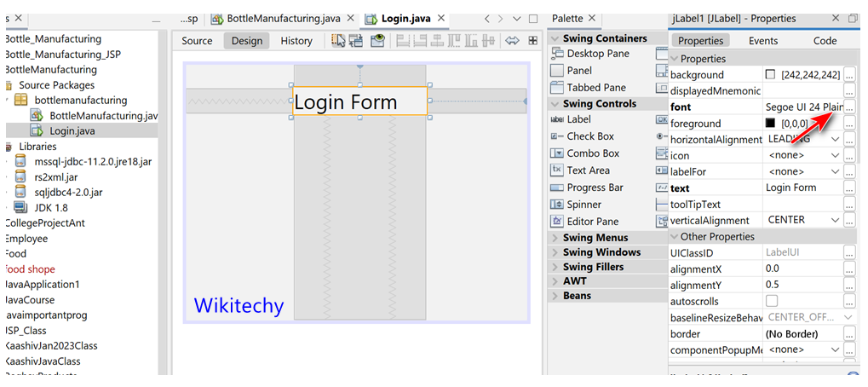The width and height of the screenshot is (868, 387).
Task: Switch to the Source view
Action: 197,40
